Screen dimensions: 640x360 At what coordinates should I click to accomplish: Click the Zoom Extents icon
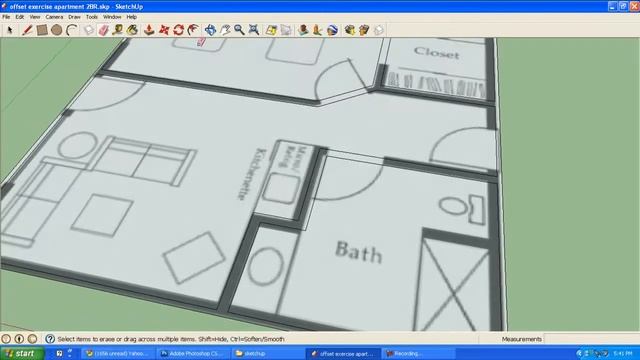[x=254, y=30]
